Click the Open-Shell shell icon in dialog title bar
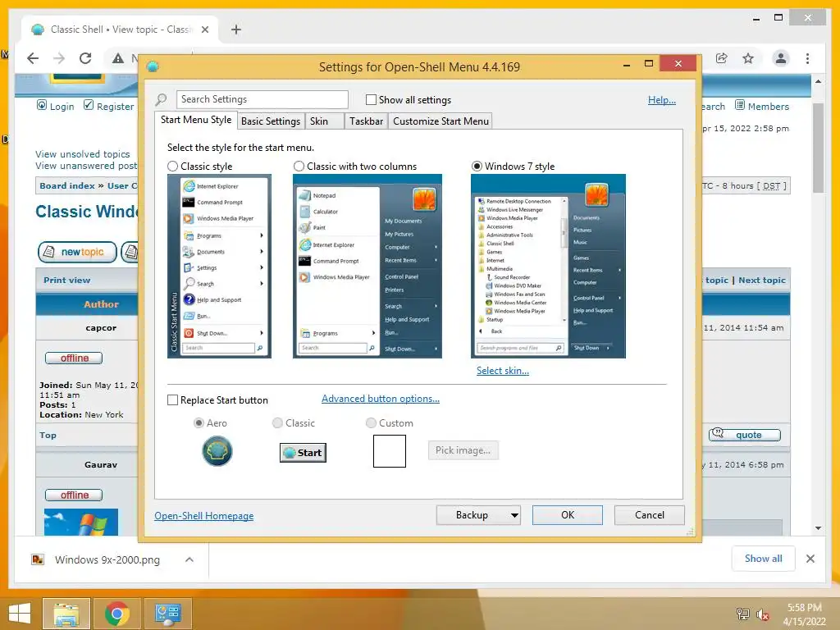840x630 pixels. (153, 66)
